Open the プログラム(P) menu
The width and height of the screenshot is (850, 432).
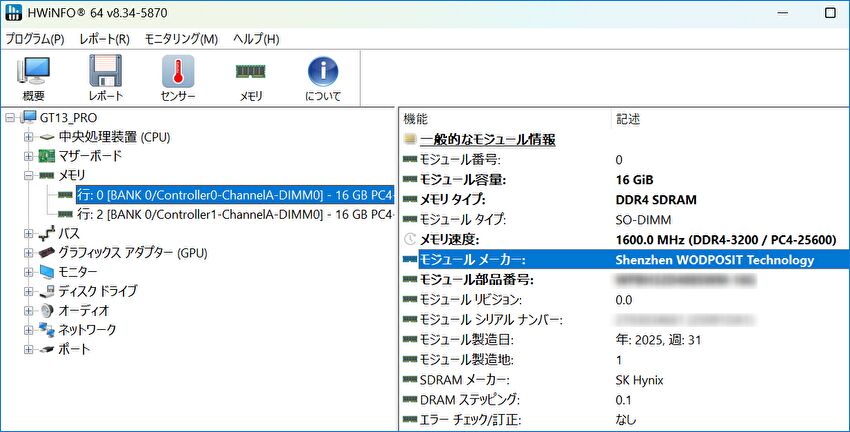click(35, 39)
